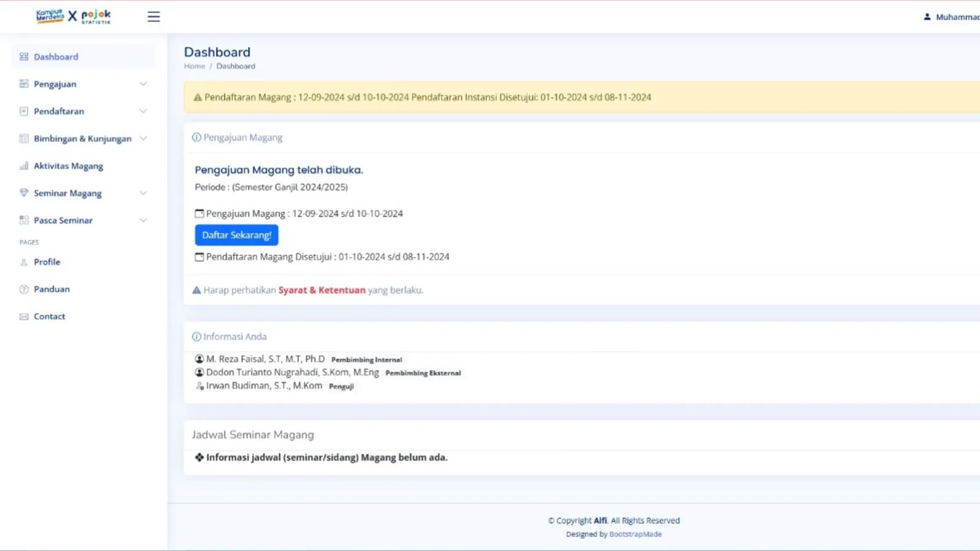The height and width of the screenshot is (551, 980).
Task: Click the Pembimbing Eksternal badge
Action: tap(423, 373)
